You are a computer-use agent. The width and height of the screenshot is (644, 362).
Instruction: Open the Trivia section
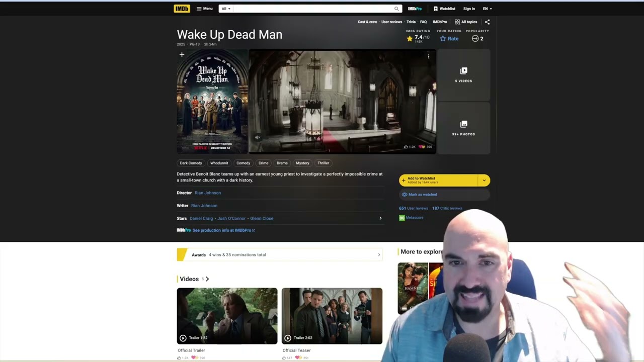click(x=411, y=22)
